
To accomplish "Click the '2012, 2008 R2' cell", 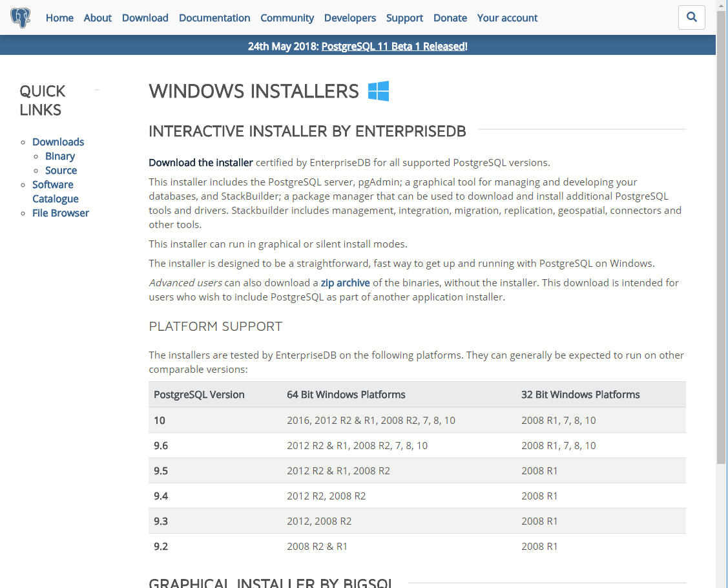I will coord(399,521).
